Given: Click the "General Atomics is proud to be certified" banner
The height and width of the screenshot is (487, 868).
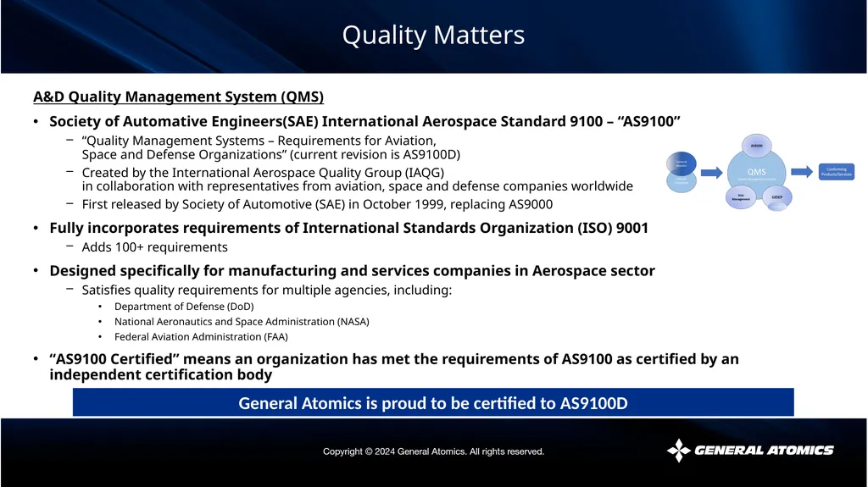Looking at the screenshot, I should (433, 402).
